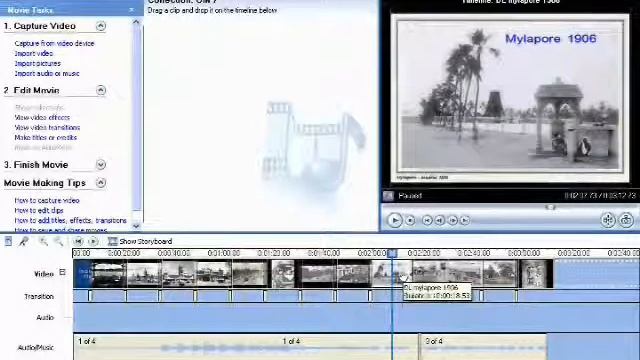Switch view with Show Storyboard
The height and width of the screenshot is (360, 640).
coord(140,241)
